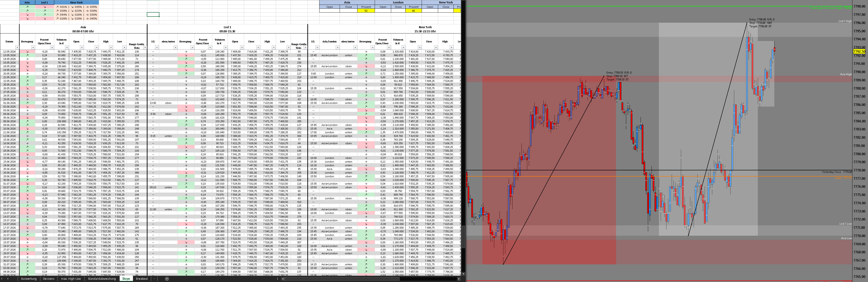
Task: Click the Asia Low chart label
Action: click(846, 238)
